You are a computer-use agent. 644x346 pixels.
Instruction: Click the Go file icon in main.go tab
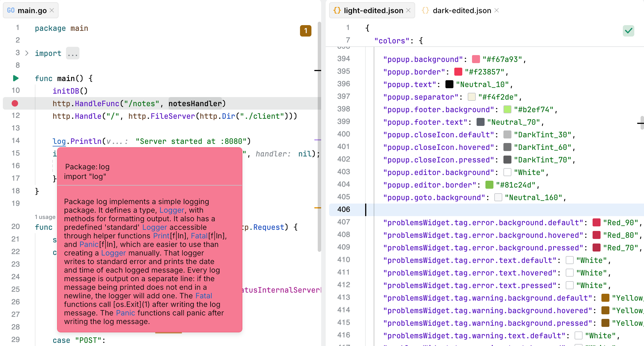point(11,10)
